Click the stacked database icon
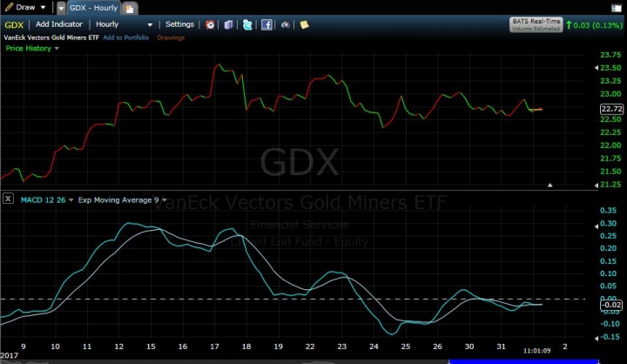The image size is (627, 364). (229, 24)
